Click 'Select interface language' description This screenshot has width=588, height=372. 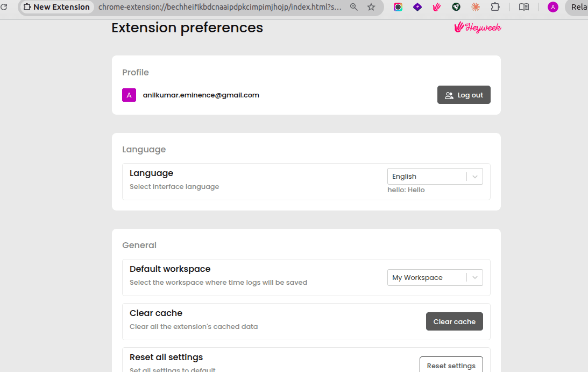[174, 187]
